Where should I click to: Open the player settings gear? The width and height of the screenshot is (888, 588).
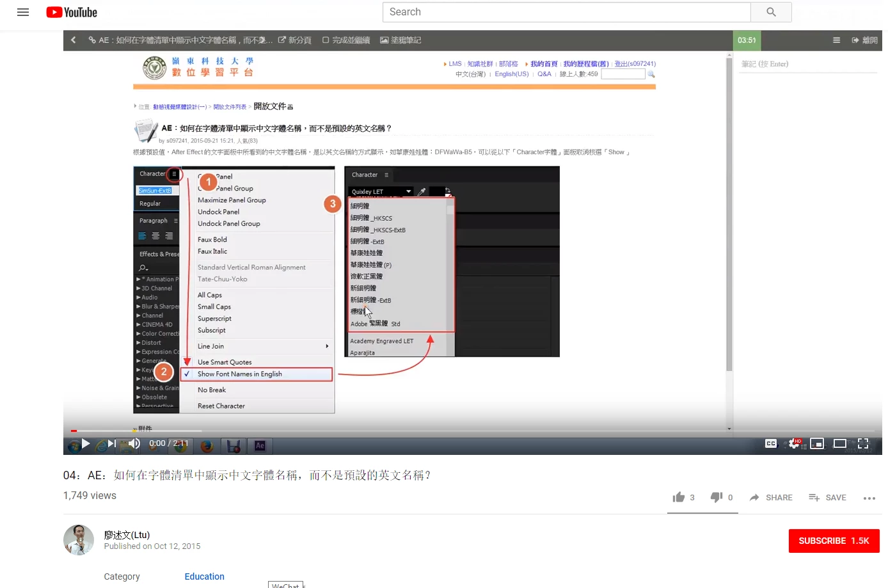[794, 443]
